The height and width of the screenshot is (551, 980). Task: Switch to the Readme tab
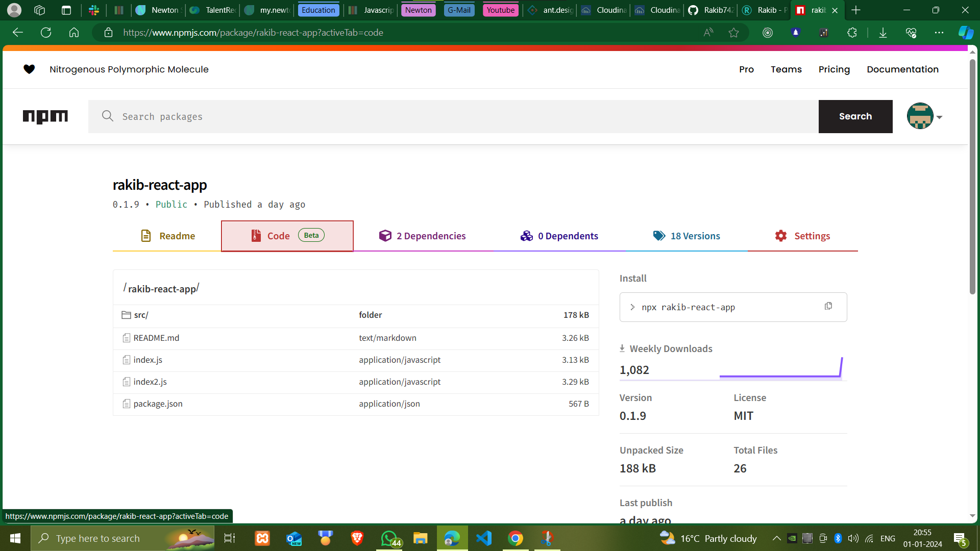[x=167, y=236]
